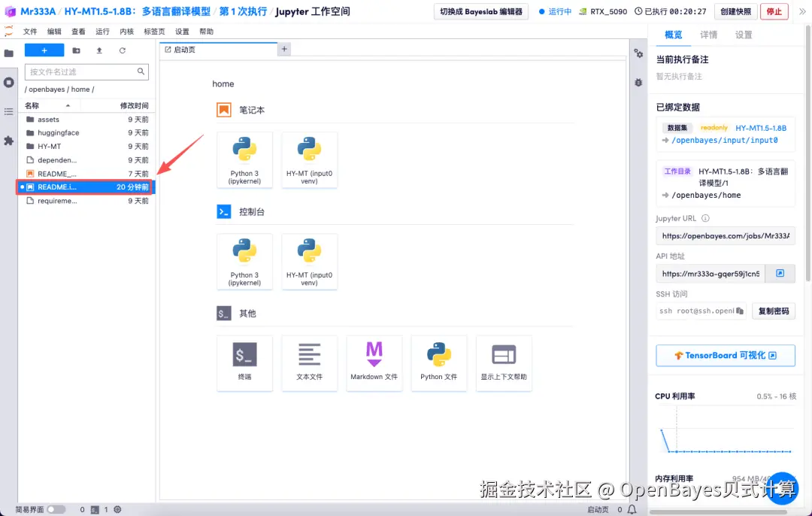812x516 pixels.
Task: Open Python 3 (ipykernel) console
Action: coord(244,262)
